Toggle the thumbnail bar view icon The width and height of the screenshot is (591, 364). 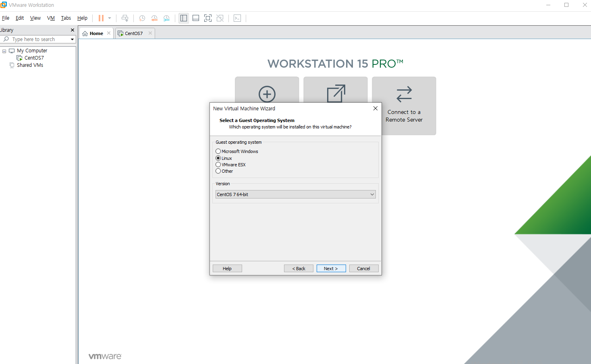click(196, 18)
